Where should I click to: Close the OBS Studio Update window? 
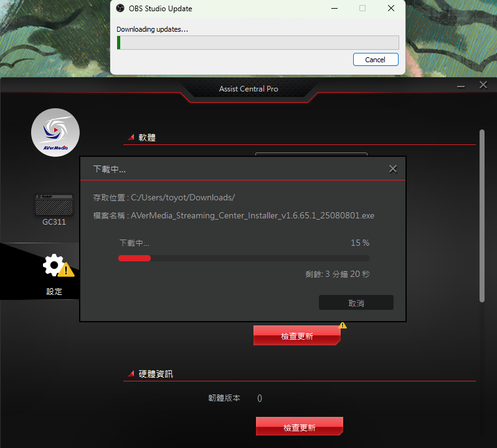coord(391,9)
